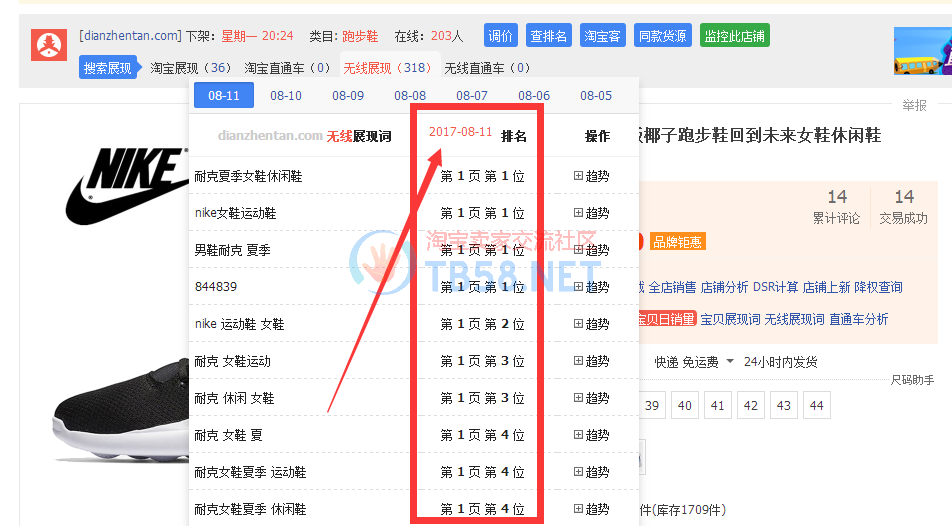The width and height of the screenshot is (952, 526).
Task: Expand trend for 耐克 休闲 女鞋 row
Action: (x=591, y=398)
